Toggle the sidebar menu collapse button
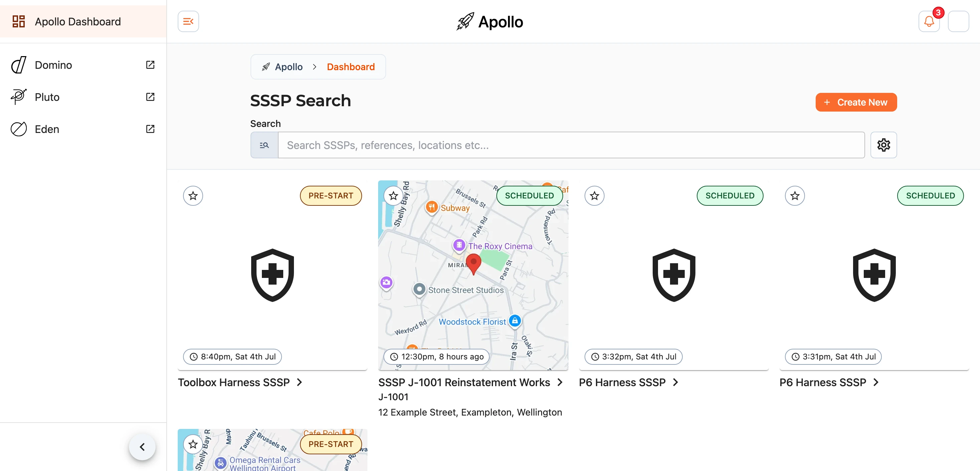 [188, 21]
